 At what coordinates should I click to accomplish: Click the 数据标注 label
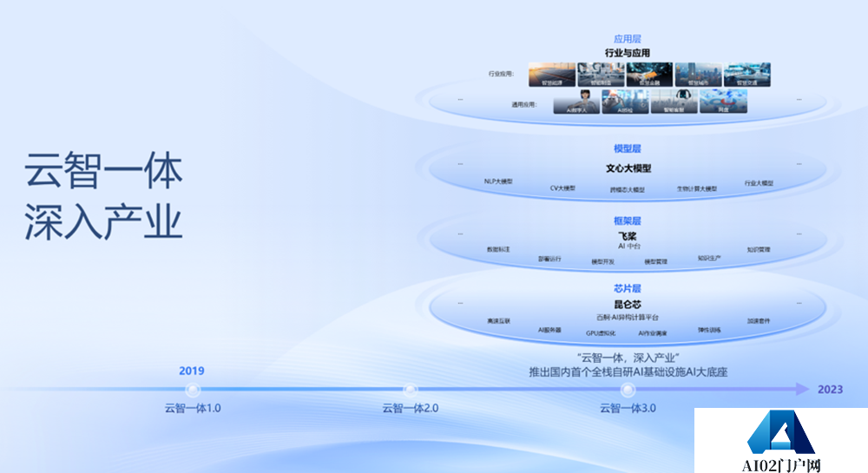pyautogui.click(x=498, y=249)
